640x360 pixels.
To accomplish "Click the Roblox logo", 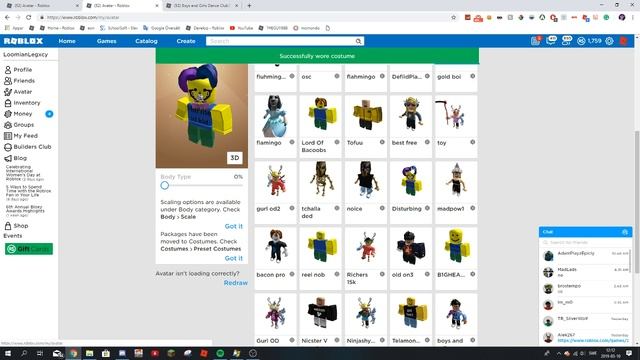I will 23,41.
